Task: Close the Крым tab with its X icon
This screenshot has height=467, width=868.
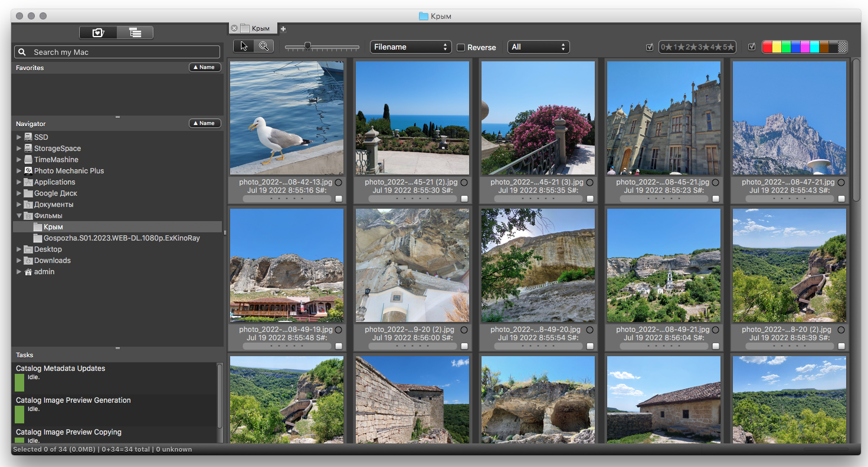Action: (234, 28)
